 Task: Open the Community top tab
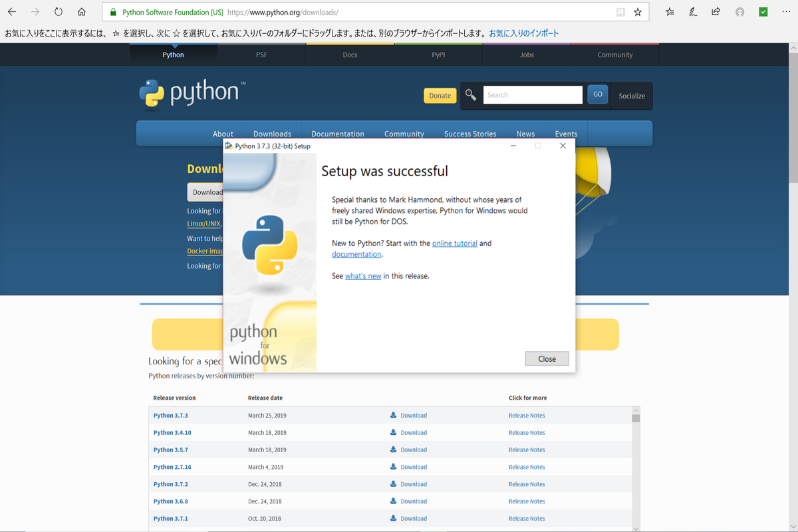click(615, 55)
